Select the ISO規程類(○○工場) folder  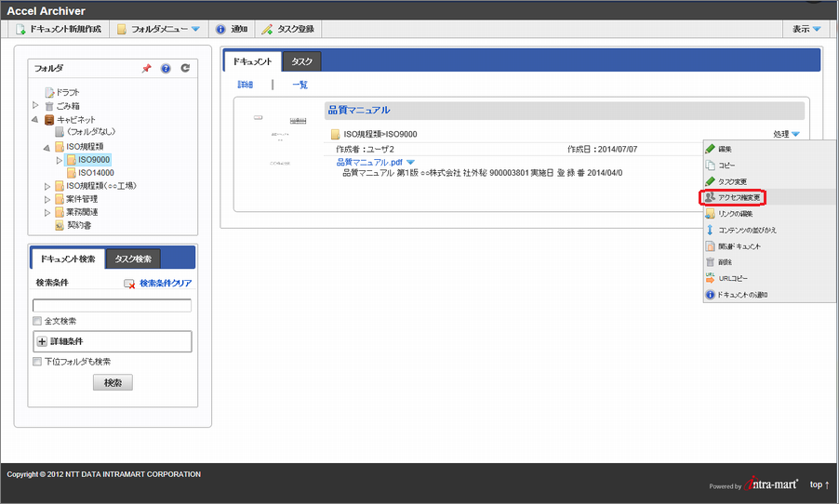(x=96, y=186)
